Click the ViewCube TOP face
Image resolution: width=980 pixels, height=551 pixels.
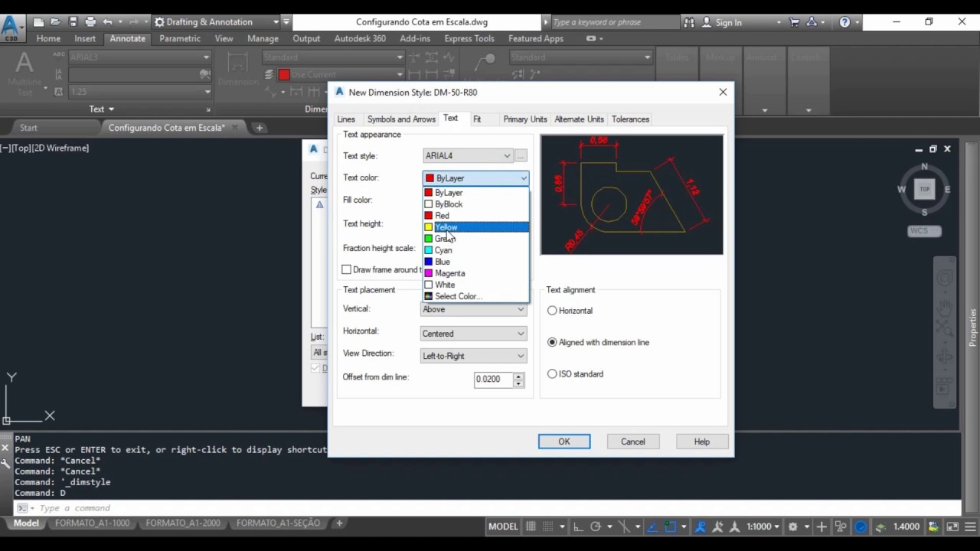coord(924,189)
